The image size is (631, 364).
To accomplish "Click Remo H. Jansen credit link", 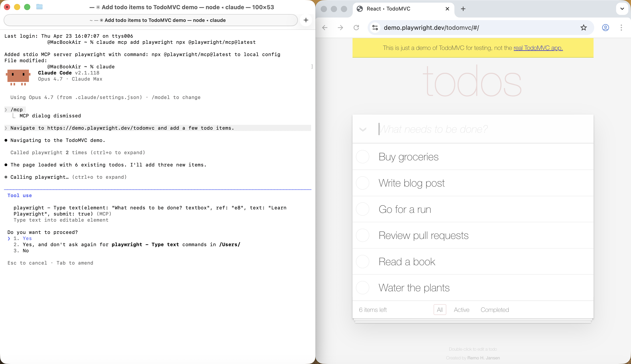I will 484,358.
